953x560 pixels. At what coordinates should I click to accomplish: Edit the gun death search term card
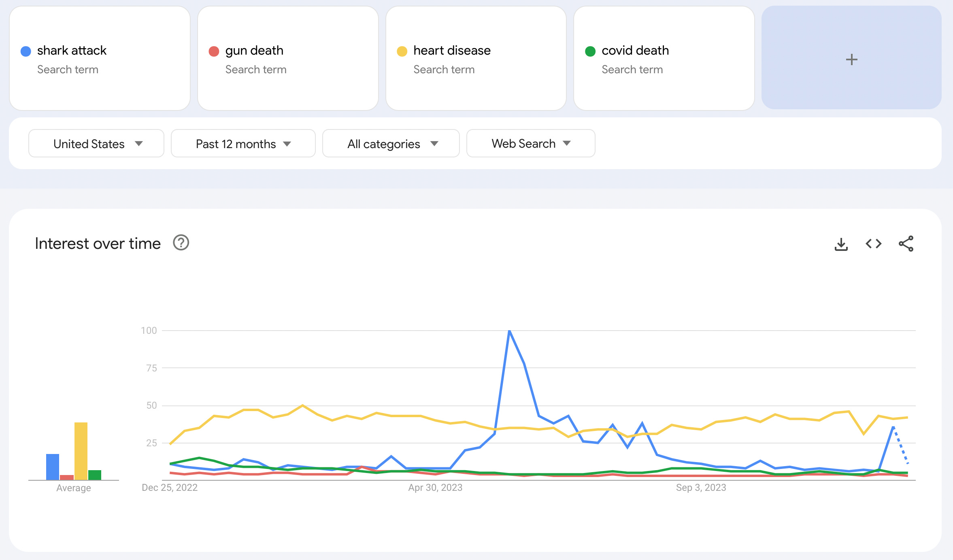254,51
